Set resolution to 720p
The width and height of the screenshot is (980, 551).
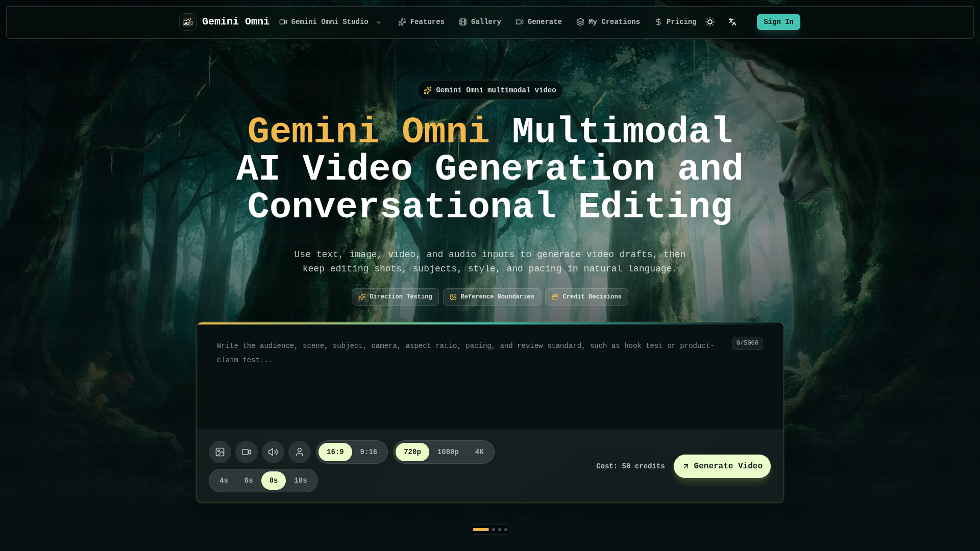tap(412, 452)
